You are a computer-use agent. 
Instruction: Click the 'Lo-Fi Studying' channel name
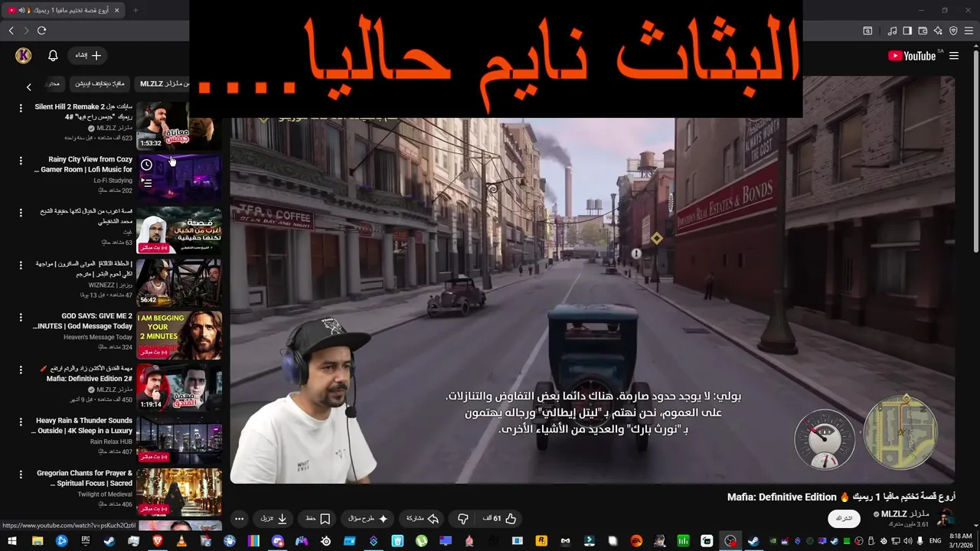(x=113, y=181)
